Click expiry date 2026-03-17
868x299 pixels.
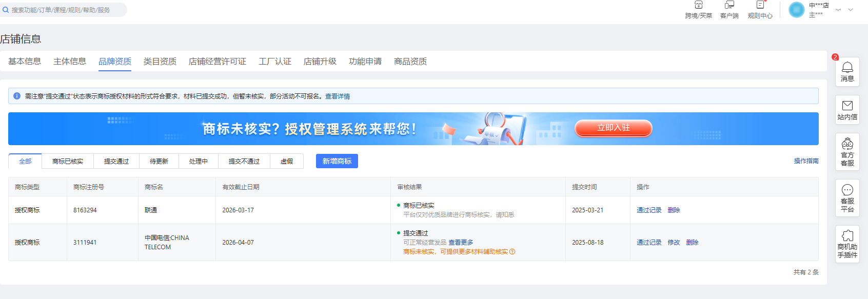pos(238,210)
